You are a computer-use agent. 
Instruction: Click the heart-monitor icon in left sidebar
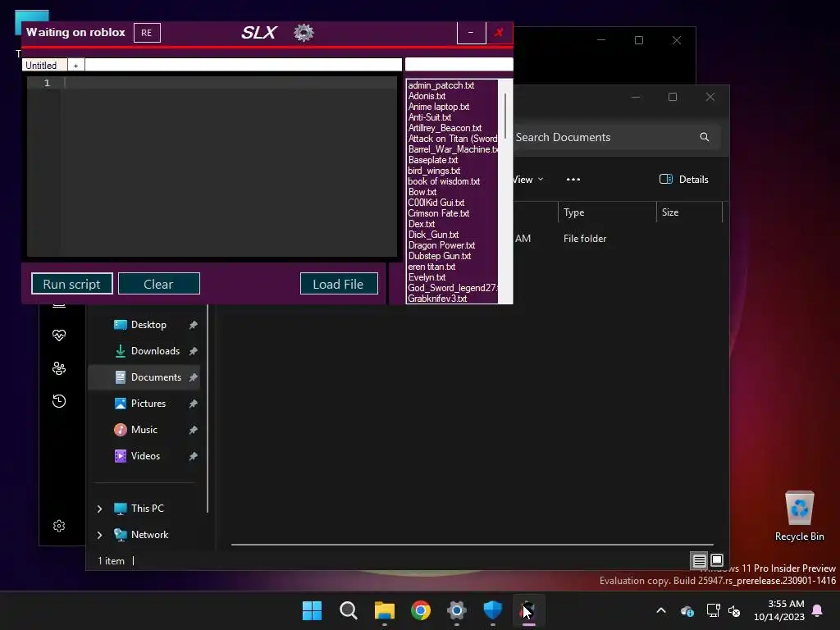[59, 336]
